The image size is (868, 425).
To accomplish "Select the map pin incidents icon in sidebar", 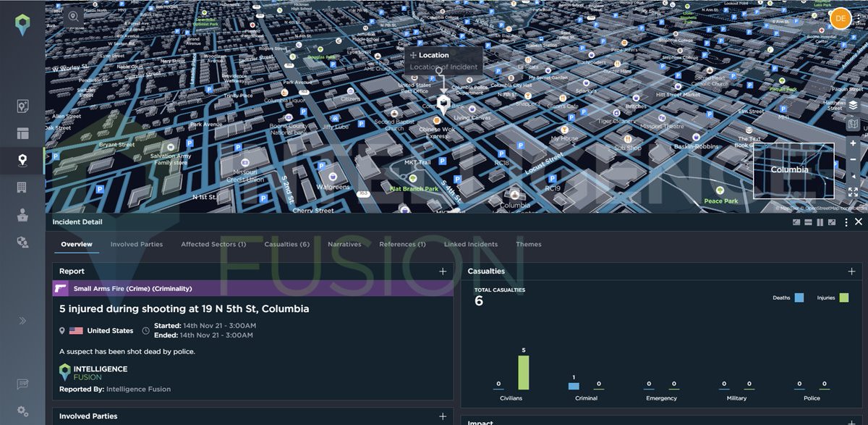I will (x=22, y=160).
